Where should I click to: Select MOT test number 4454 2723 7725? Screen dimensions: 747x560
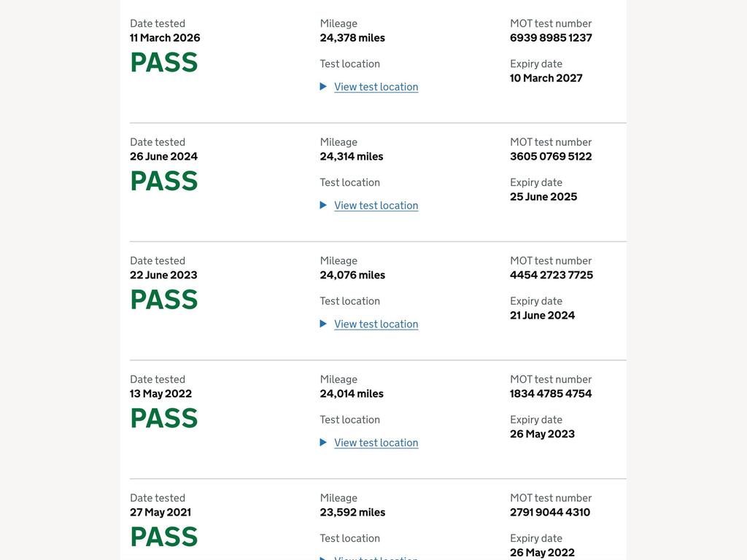click(551, 275)
